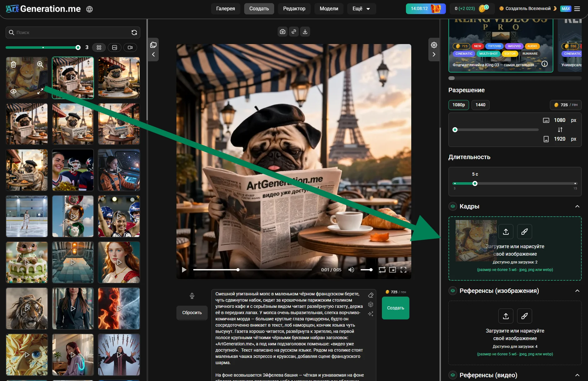Play the pug video

184,270
